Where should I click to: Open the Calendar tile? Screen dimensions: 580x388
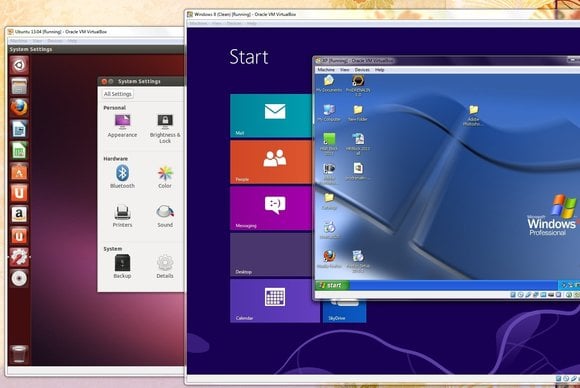(275, 301)
